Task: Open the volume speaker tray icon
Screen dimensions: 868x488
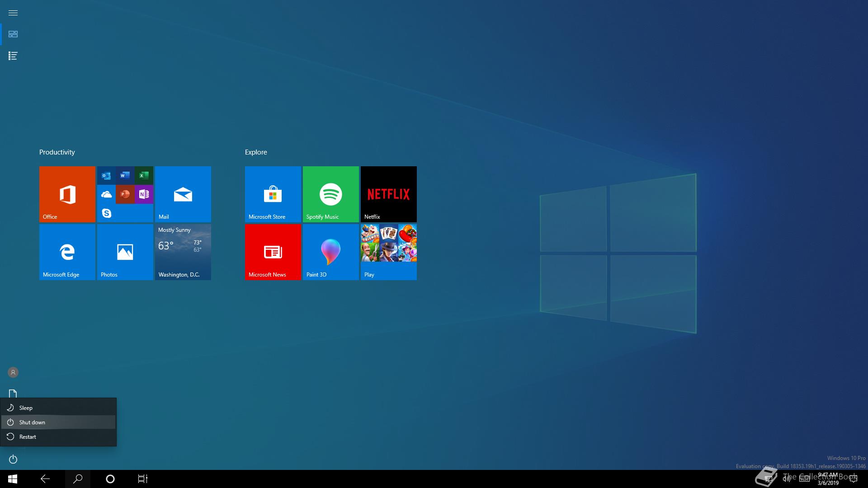Action: pos(787,479)
